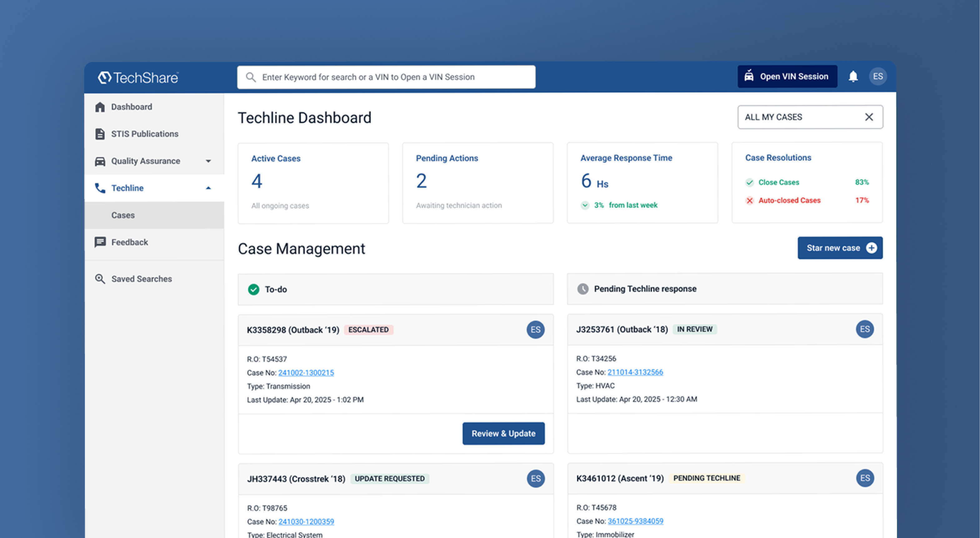Image resolution: width=980 pixels, height=538 pixels.
Task: Click the search magnifier icon in search bar
Action: [251, 77]
